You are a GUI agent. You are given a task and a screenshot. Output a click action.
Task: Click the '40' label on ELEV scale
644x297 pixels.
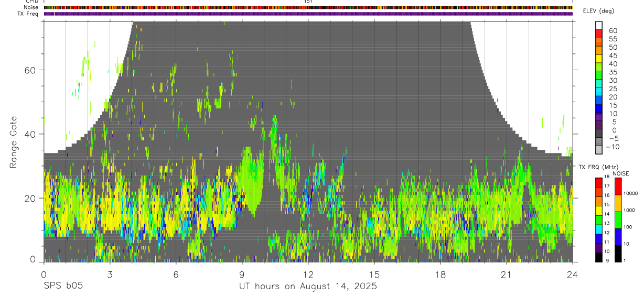[613, 64]
